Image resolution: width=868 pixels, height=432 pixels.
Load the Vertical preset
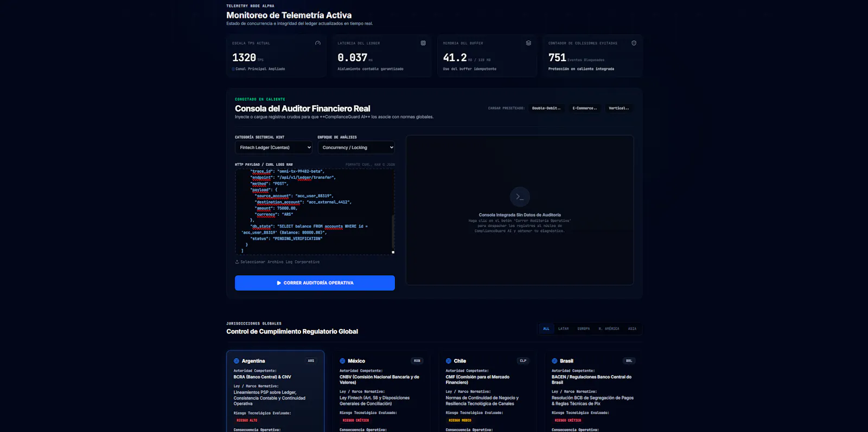(619, 108)
